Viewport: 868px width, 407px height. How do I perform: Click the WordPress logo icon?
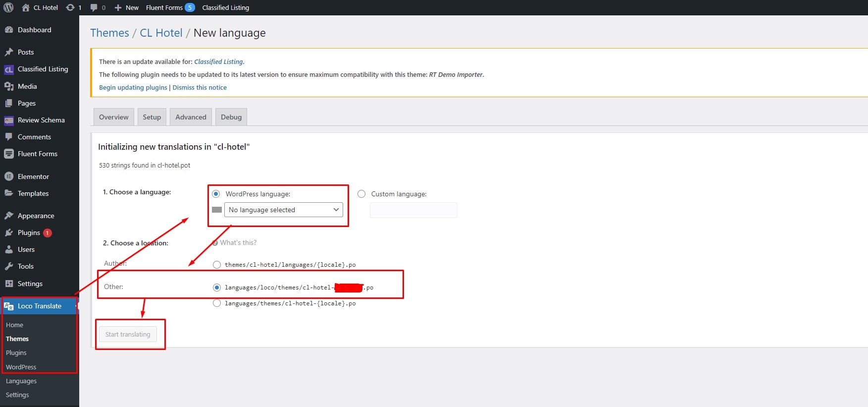8,7
